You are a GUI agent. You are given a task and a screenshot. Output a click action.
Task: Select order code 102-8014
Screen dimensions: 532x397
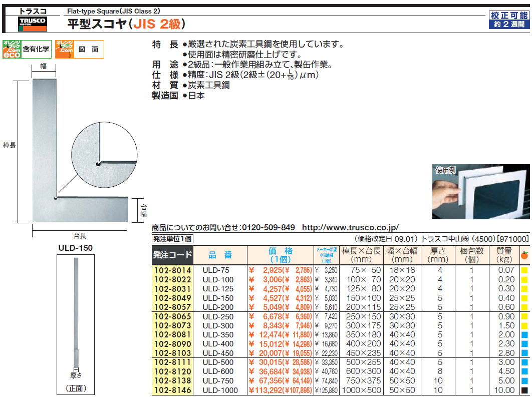(173, 270)
